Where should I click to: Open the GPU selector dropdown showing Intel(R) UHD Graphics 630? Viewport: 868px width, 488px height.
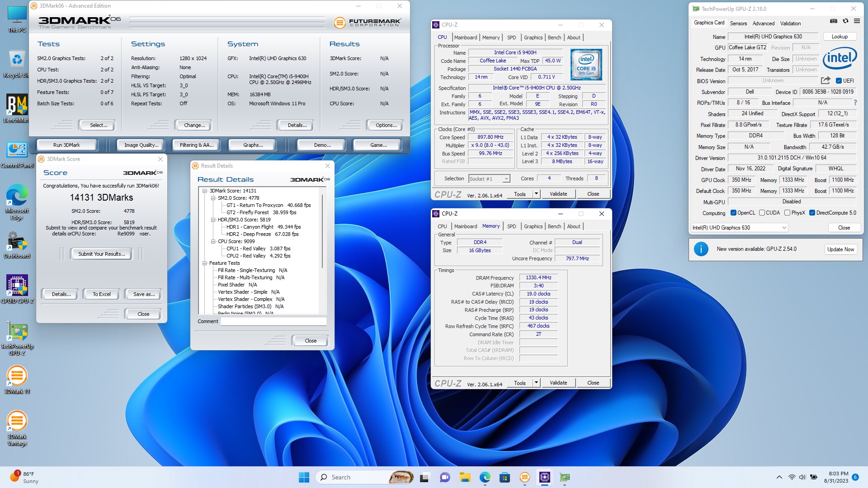pyautogui.click(x=740, y=228)
